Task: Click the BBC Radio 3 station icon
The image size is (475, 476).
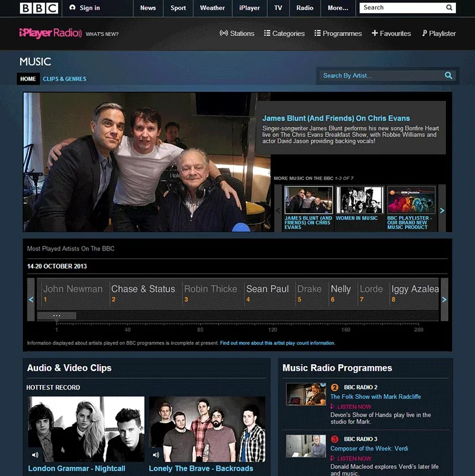Action: [x=334, y=439]
